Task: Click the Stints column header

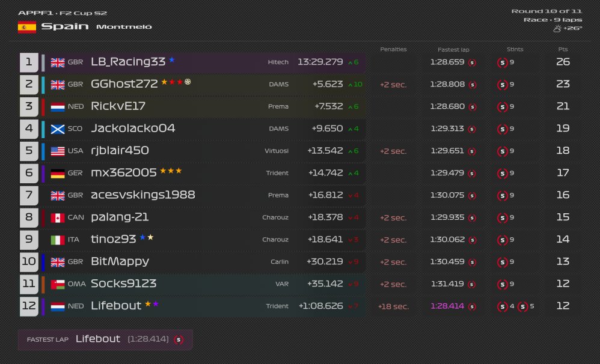Action: point(515,49)
